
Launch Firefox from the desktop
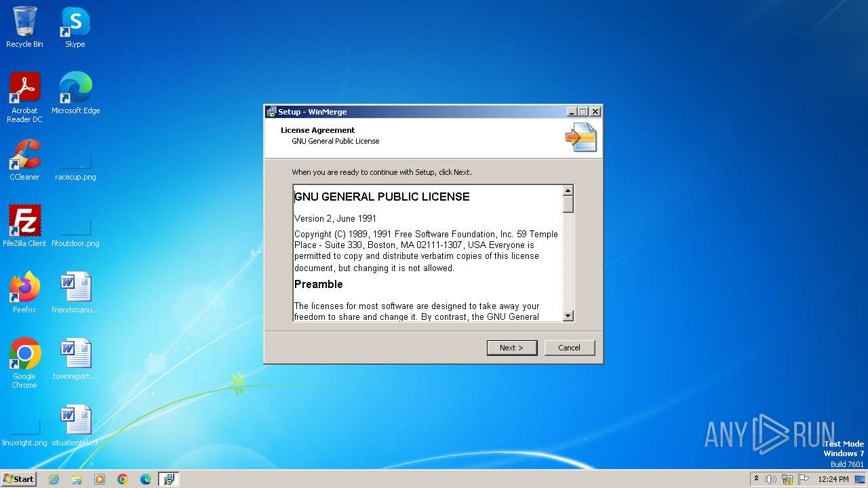[24, 292]
